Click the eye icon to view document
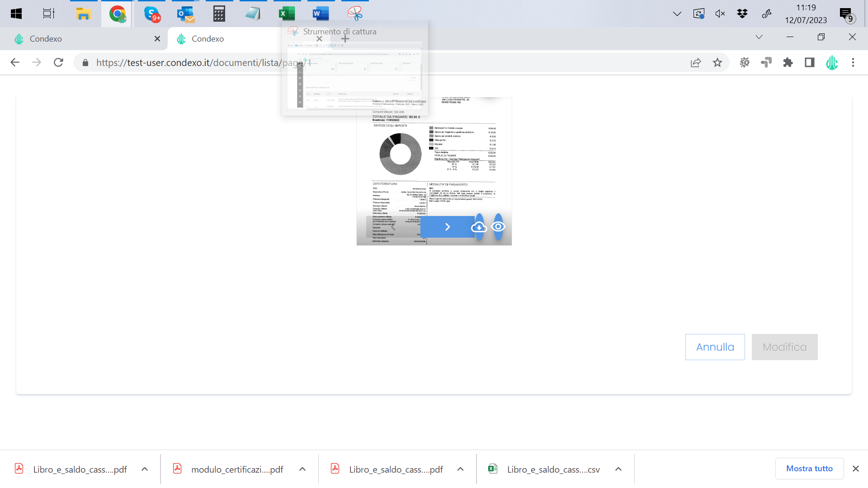The image size is (868, 488). click(498, 227)
